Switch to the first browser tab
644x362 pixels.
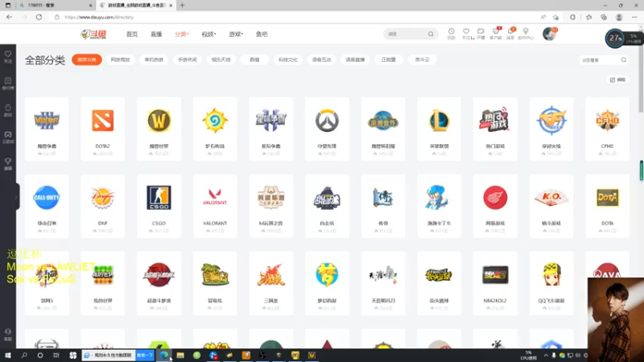pyautogui.click(x=56, y=6)
